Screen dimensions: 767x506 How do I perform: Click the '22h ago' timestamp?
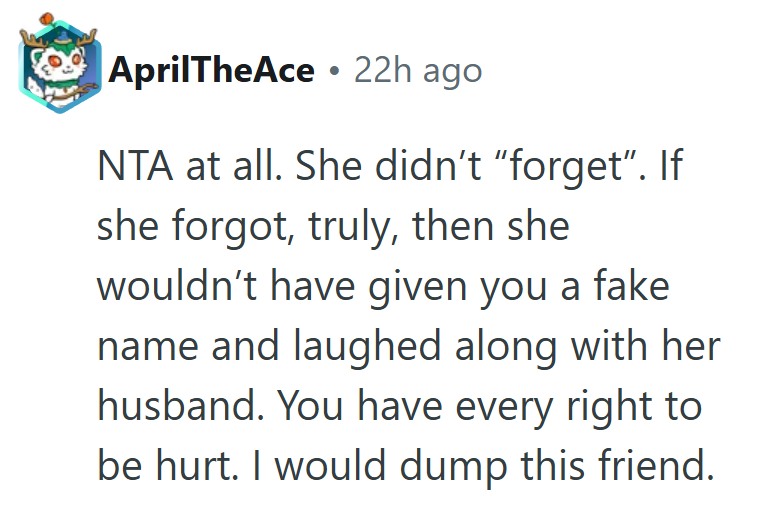point(418,71)
